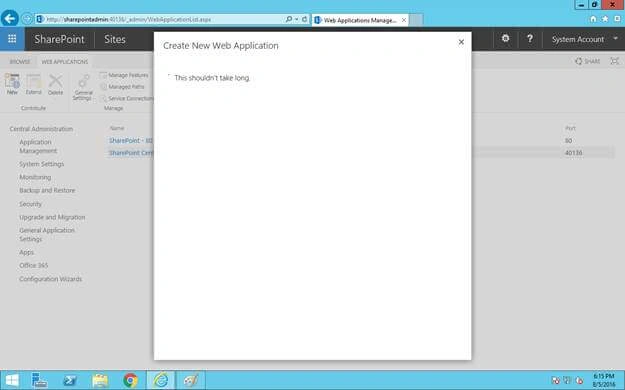Open Office 365 in the sidebar
Image resolution: width=625 pixels, height=390 pixels.
[33, 265]
